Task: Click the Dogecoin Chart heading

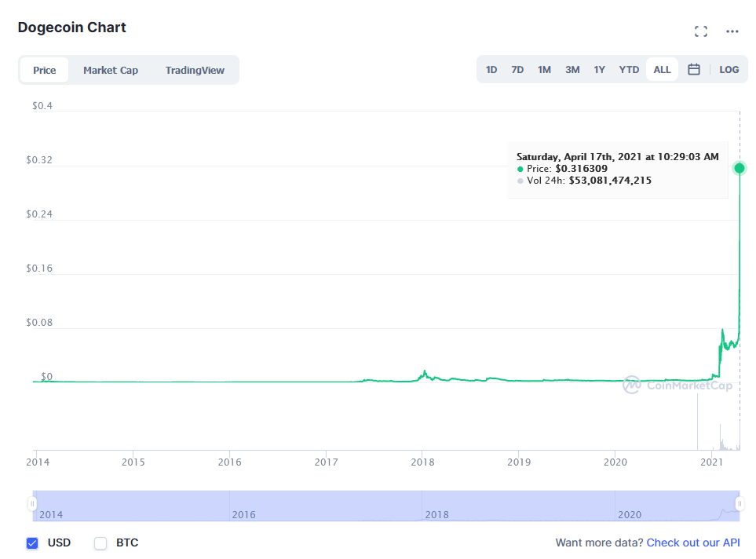Action: tap(72, 27)
